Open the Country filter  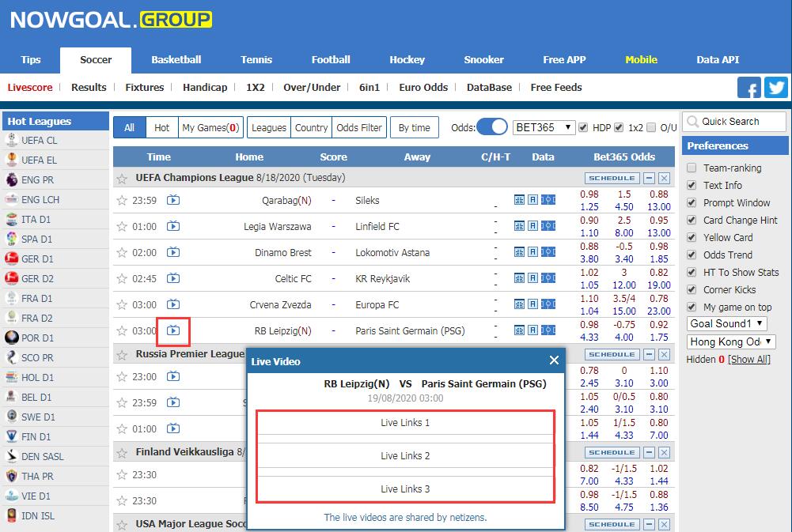(311, 128)
